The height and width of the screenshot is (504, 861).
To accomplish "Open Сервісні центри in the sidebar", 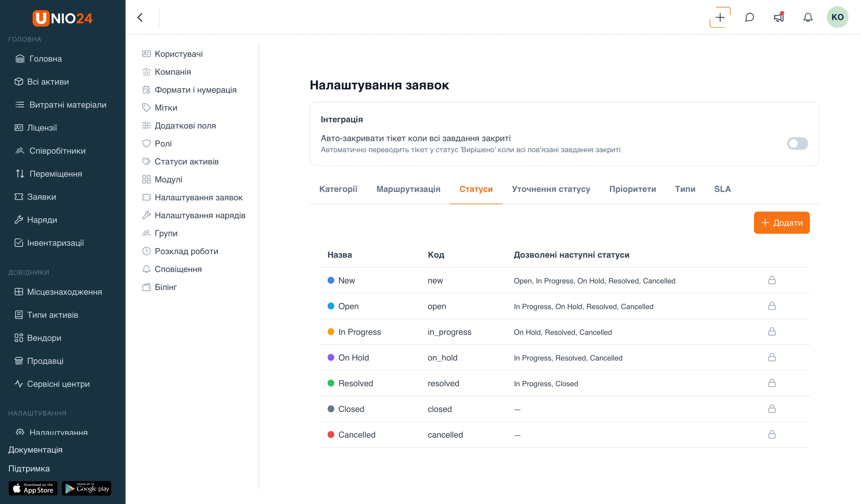I will (52, 384).
